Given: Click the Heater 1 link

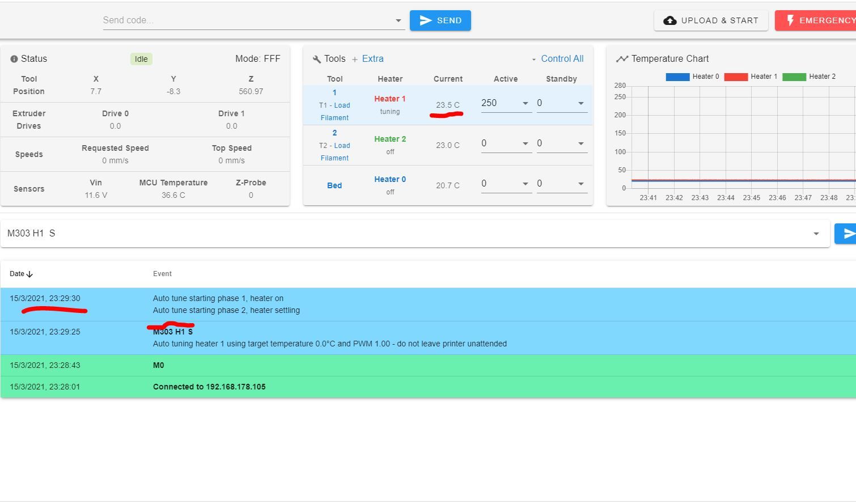Looking at the screenshot, I should pyautogui.click(x=390, y=99).
